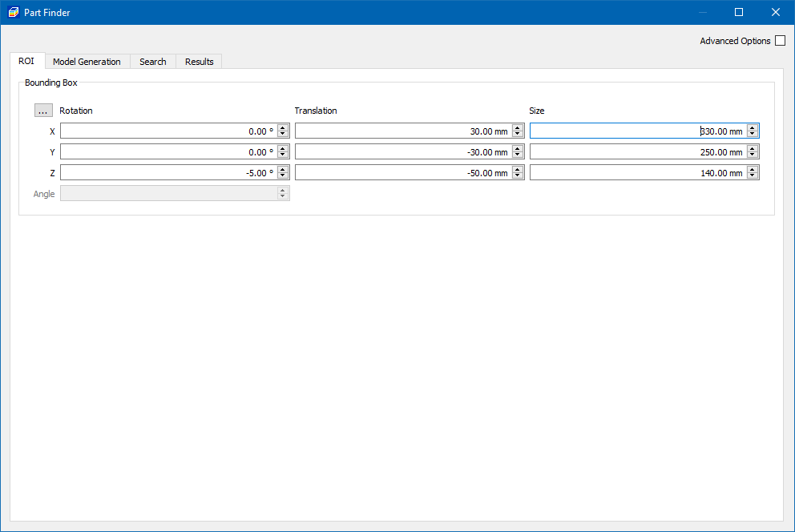The width and height of the screenshot is (795, 532).
Task: Enable the Advanced Options checkbox
Action: [781, 41]
